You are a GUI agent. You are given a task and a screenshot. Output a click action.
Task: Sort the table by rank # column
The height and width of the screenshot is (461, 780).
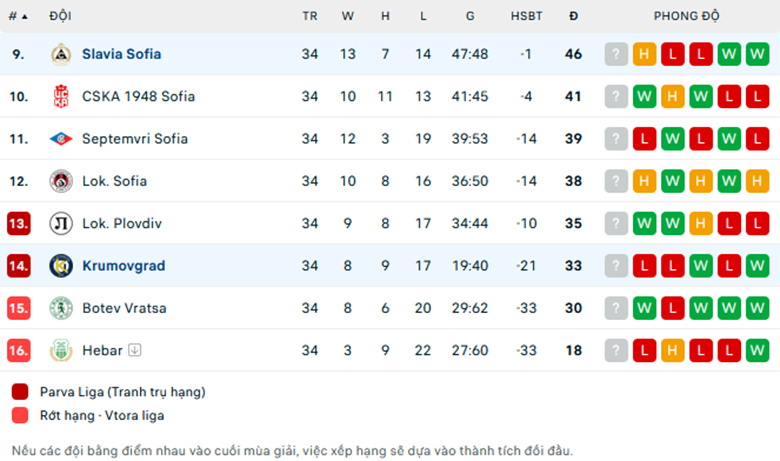(x=18, y=16)
